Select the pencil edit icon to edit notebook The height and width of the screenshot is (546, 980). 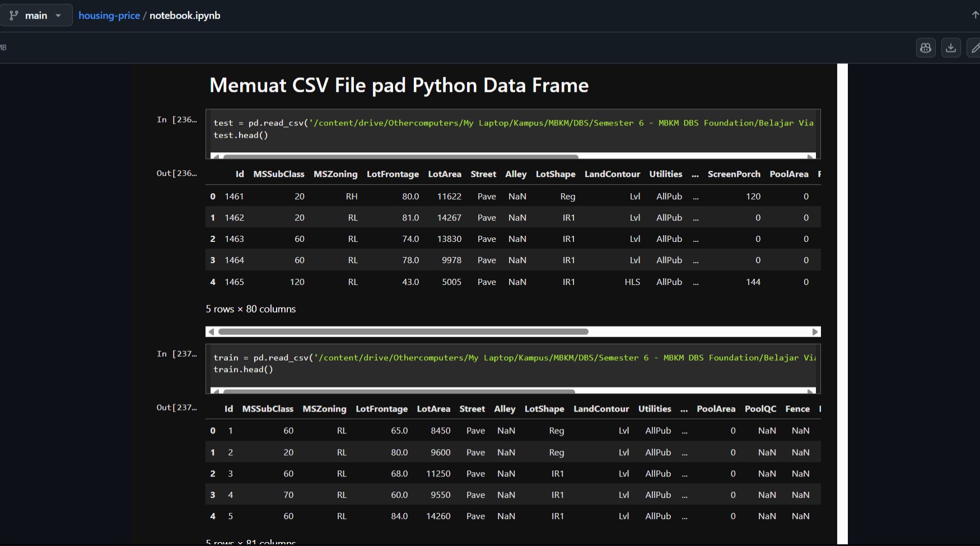pyautogui.click(x=976, y=48)
